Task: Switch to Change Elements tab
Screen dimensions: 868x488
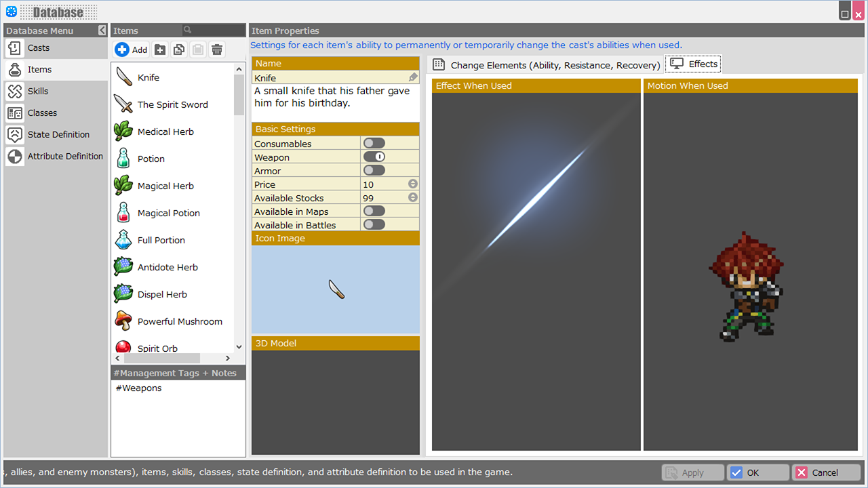Action: click(x=547, y=65)
